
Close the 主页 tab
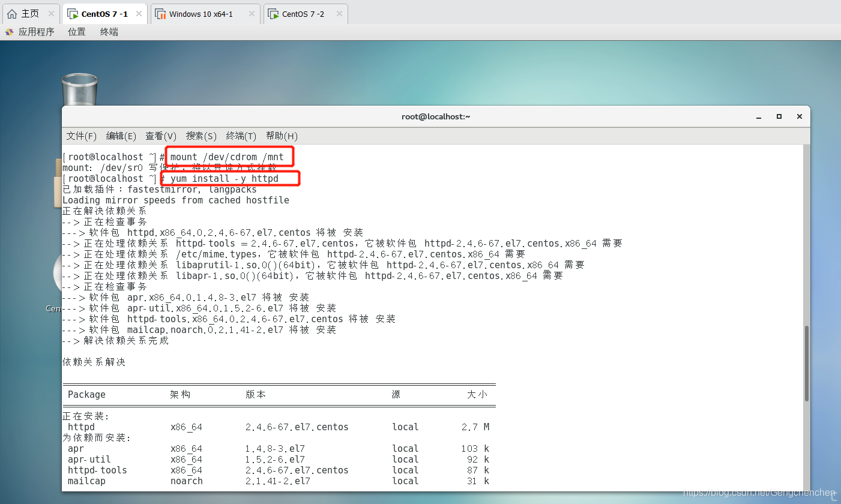click(51, 14)
